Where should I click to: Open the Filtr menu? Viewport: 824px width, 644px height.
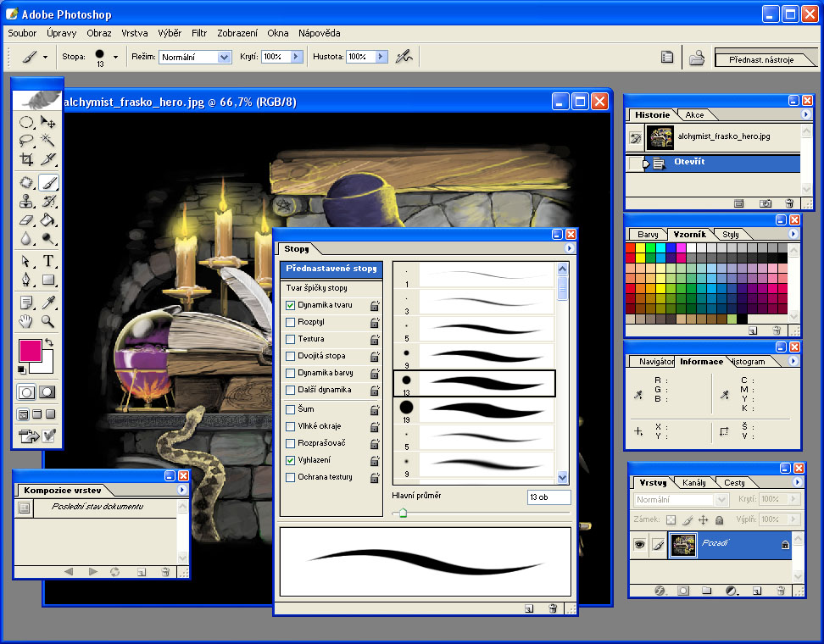[x=199, y=33]
